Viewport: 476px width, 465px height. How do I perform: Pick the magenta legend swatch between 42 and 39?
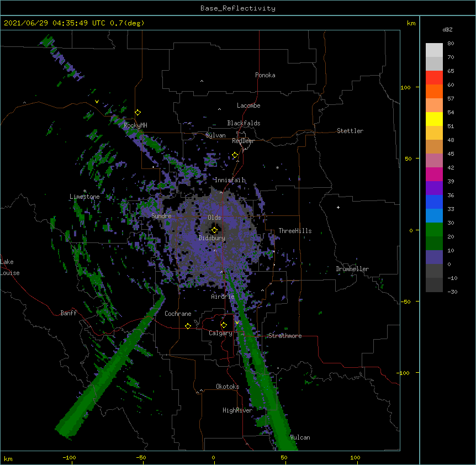point(434,174)
